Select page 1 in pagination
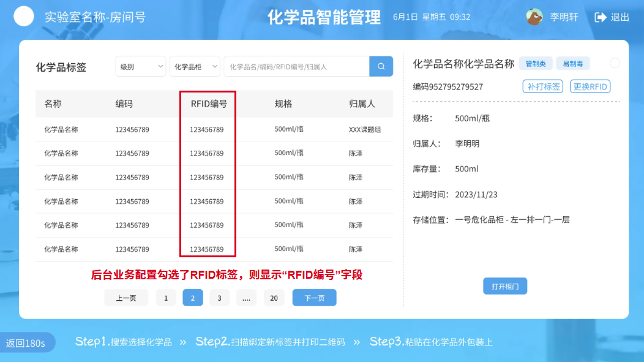The height and width of the screenshot is (362, 644). (x=166, y=298)
